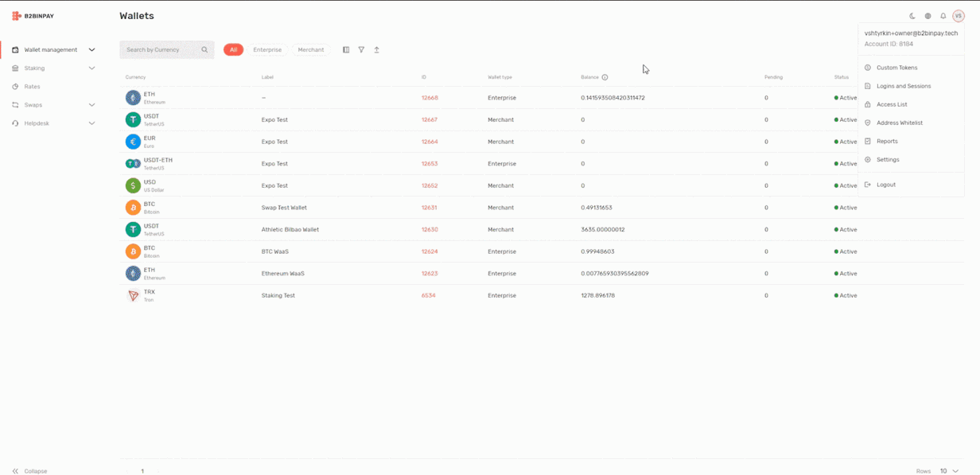Open wallet ID 12631 link

pyautogui.click(x=430, y=208)
